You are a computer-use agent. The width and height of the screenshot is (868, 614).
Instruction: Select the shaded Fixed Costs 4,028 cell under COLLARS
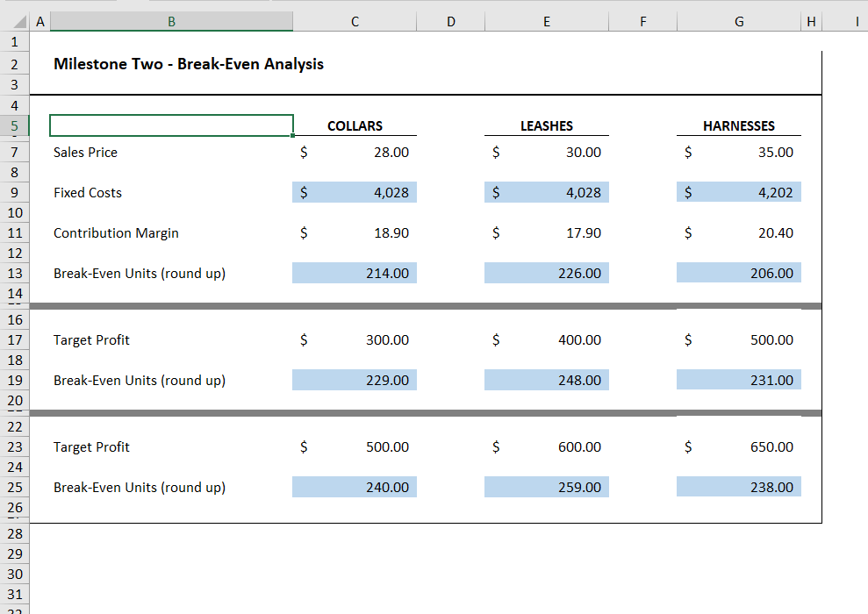pos(355,192)
